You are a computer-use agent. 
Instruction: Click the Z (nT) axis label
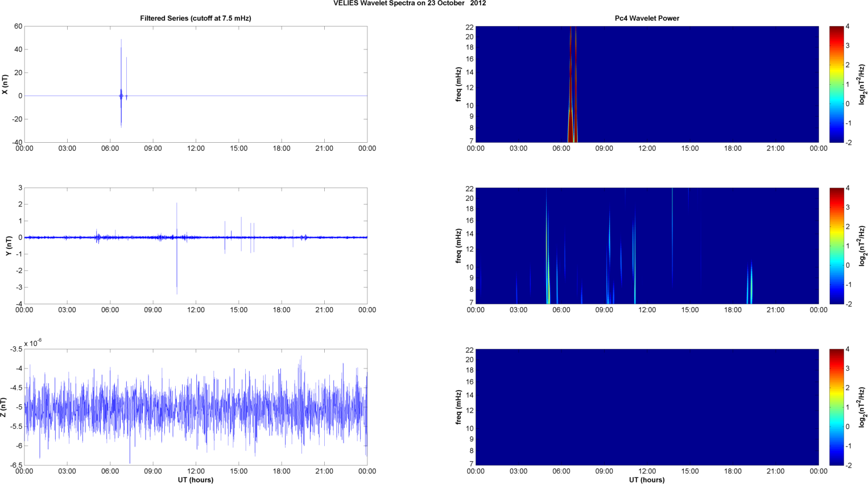pyautogui.click(x=5, y=407)
